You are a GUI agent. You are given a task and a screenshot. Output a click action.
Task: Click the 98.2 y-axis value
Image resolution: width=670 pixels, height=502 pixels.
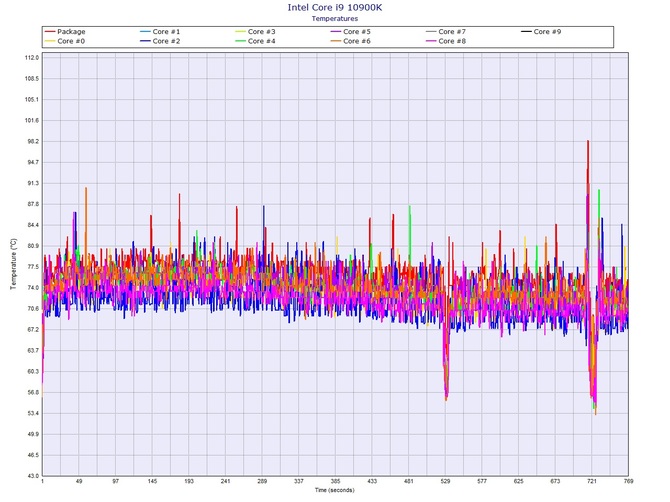(x=33, y=141)
